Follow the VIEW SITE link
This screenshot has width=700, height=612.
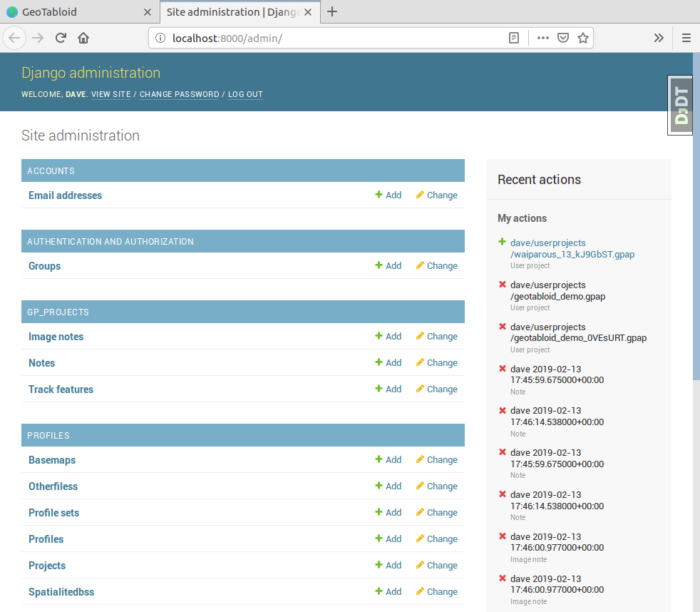click(110, 94)
